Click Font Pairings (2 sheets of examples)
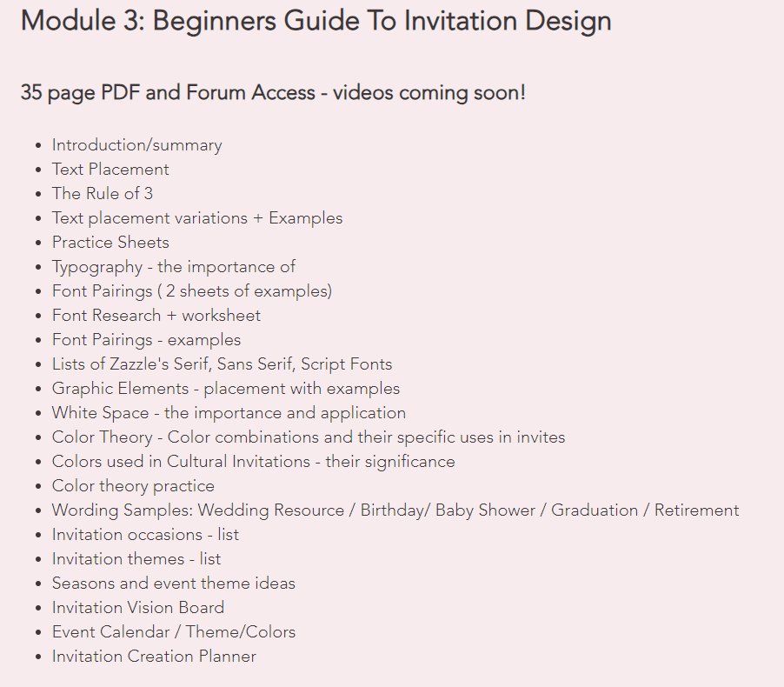The height and width of the screenshot is (687, 784). coord(192,291)
